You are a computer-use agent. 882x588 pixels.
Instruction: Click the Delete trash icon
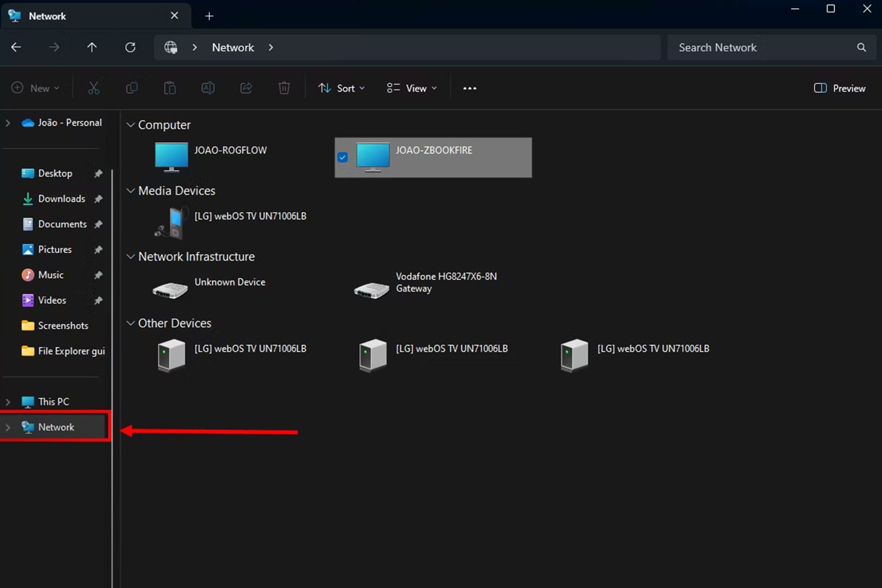(284, 88)
